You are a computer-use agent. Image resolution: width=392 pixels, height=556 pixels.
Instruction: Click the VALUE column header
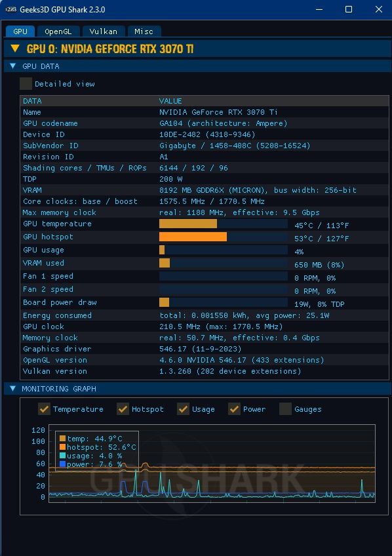pos(170,101)
